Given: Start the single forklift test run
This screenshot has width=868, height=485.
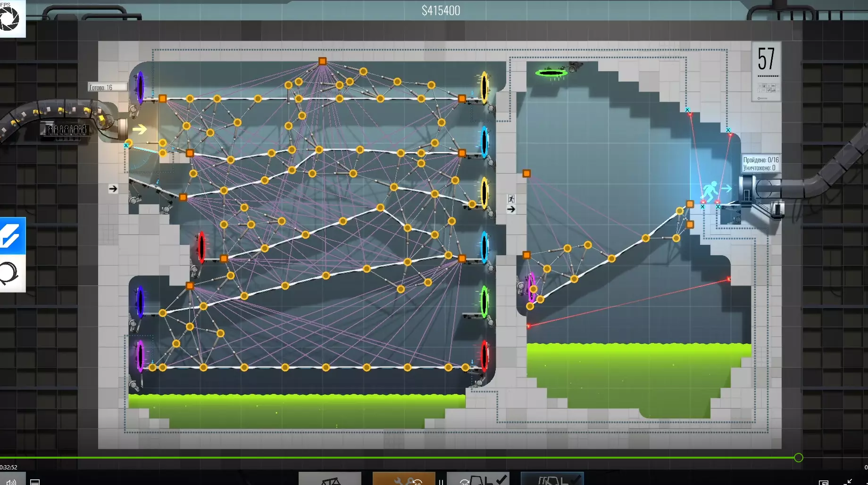Looking at the screenshot, I should point(478,479).
